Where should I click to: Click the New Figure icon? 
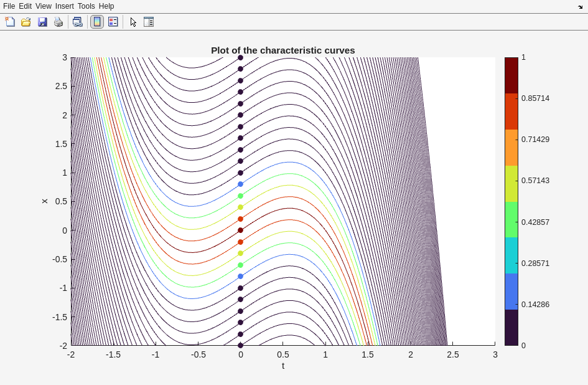point(10,22)
